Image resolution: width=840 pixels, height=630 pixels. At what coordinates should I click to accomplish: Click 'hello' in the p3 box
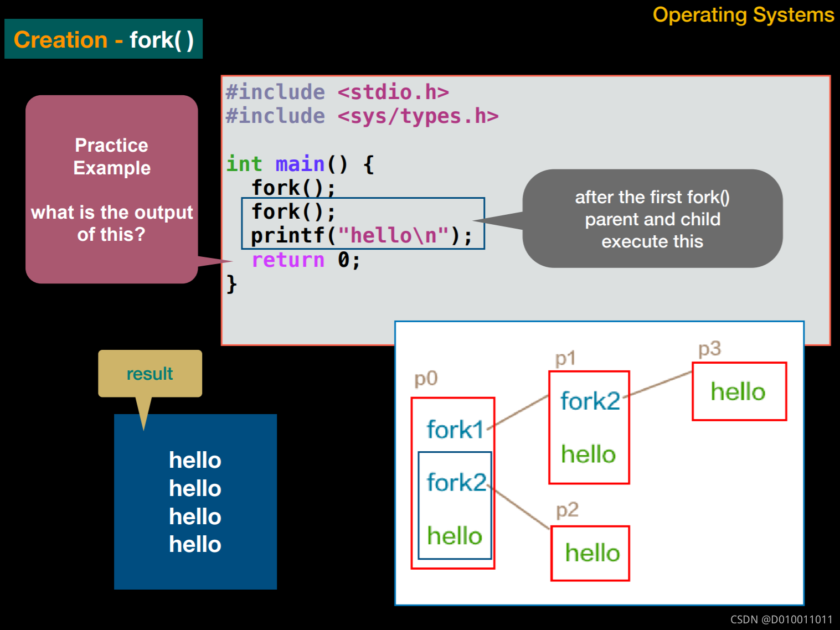pos(738,391)
